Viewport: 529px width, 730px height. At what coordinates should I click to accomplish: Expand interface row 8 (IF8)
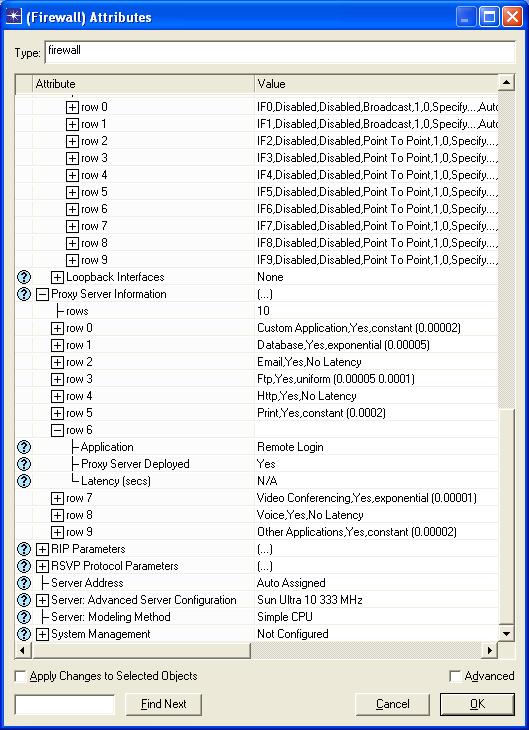pos(72,243)
